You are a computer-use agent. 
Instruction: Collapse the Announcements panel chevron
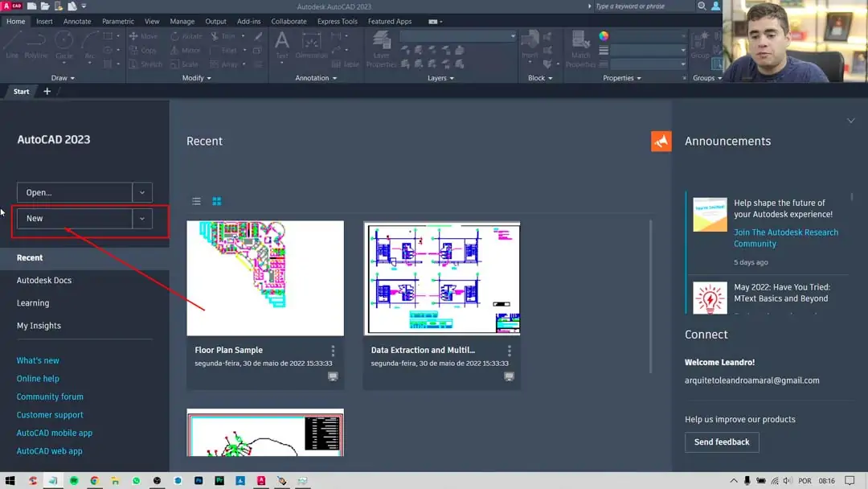tap(851, 121)
